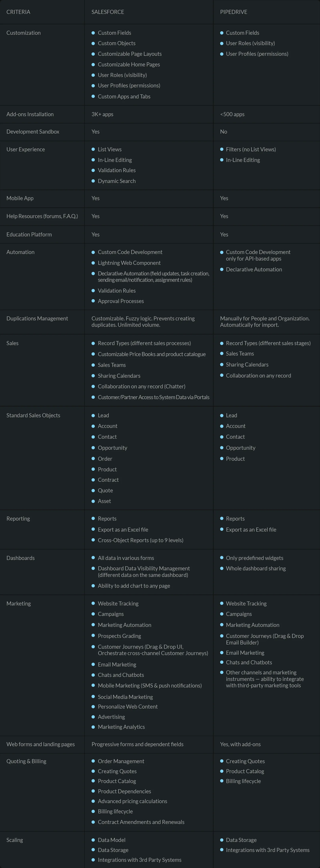Click the Reporting row label

(x=18, y=519)
